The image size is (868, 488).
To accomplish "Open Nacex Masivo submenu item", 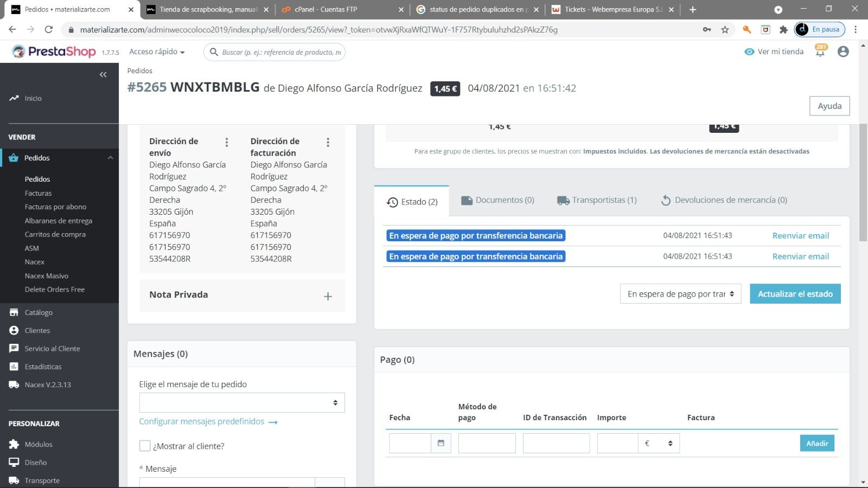I will (x=46, y=276).
